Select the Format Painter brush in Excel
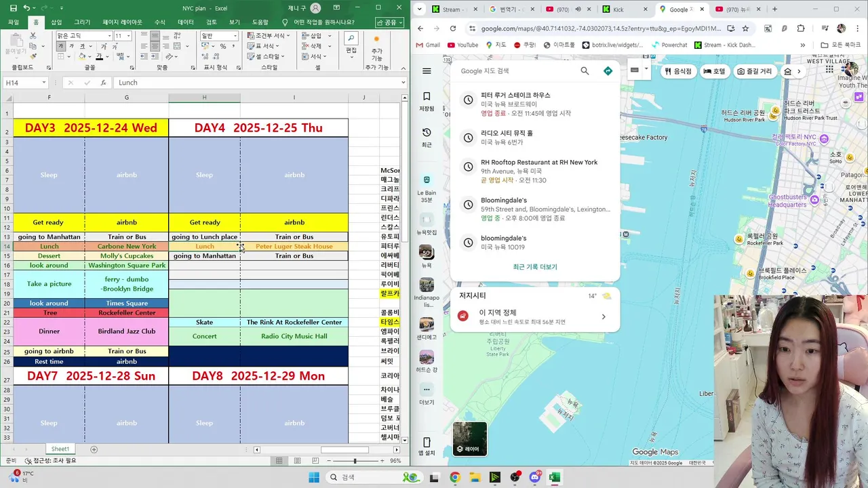 point(33,57)
